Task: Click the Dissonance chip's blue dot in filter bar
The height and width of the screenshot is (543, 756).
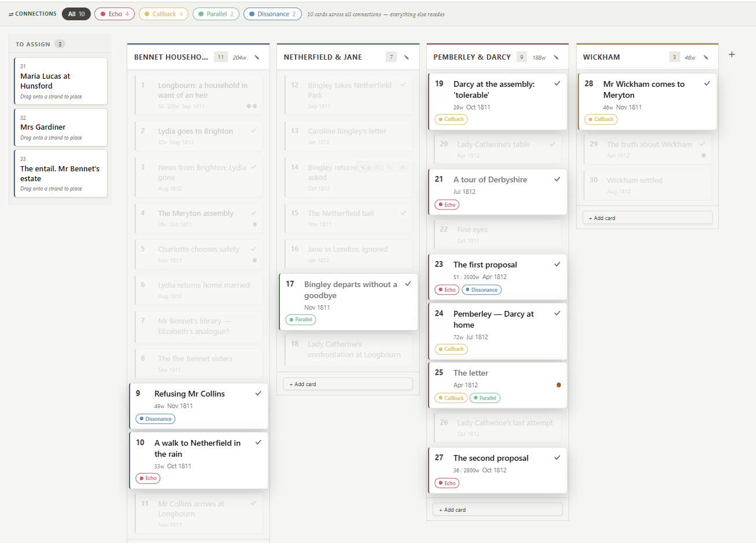Action: [252, 14]
